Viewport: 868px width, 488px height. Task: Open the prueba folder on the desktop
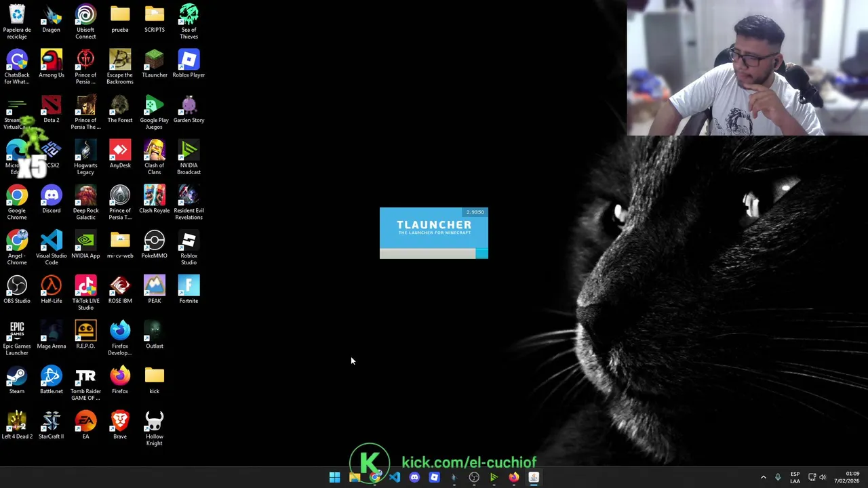(120, 19)
